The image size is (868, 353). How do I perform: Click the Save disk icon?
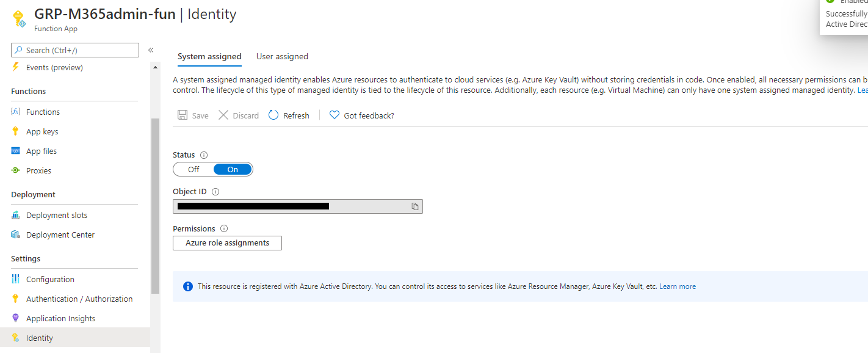[x=183, y=115]
